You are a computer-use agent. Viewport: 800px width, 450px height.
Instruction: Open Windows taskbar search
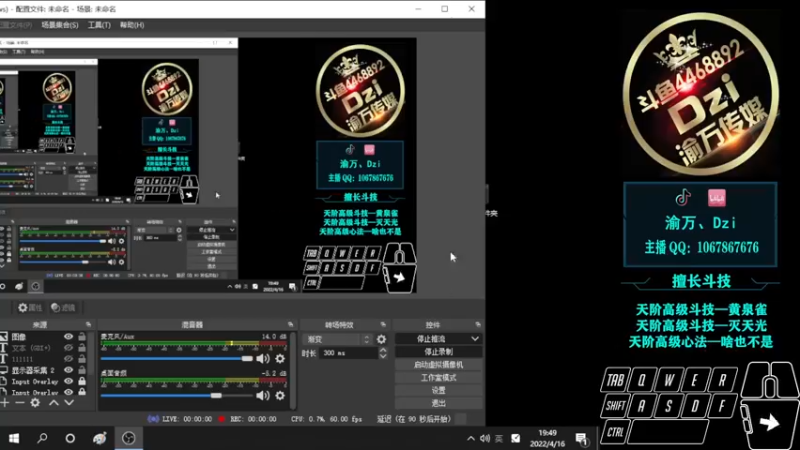point(42,438)
